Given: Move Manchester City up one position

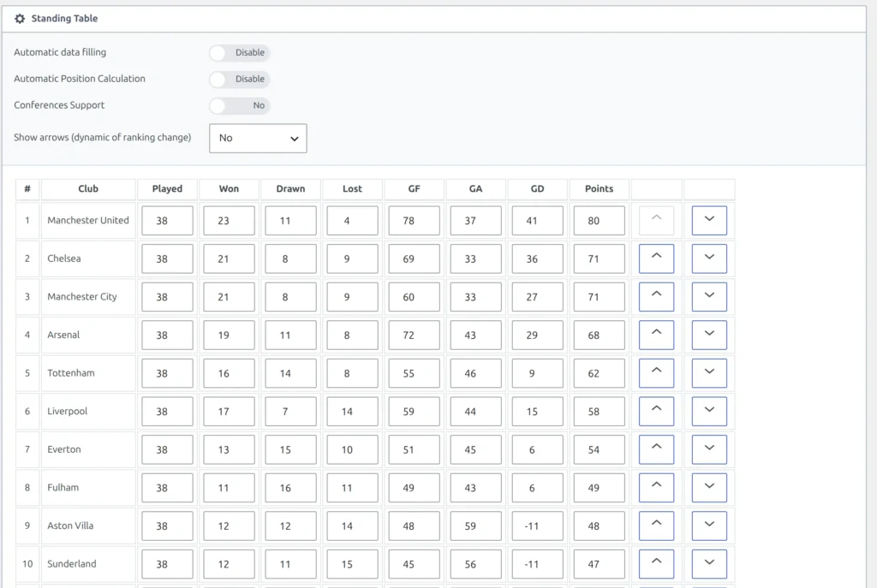Looking at the screenshot, I should pyautogui.click(x=656, y=296).
